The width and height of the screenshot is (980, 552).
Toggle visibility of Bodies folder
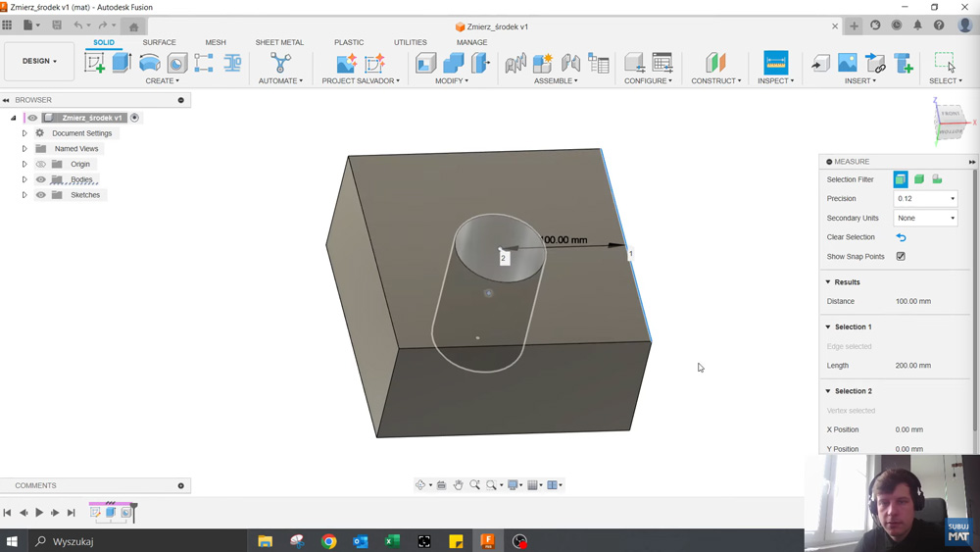coord(41,179)
